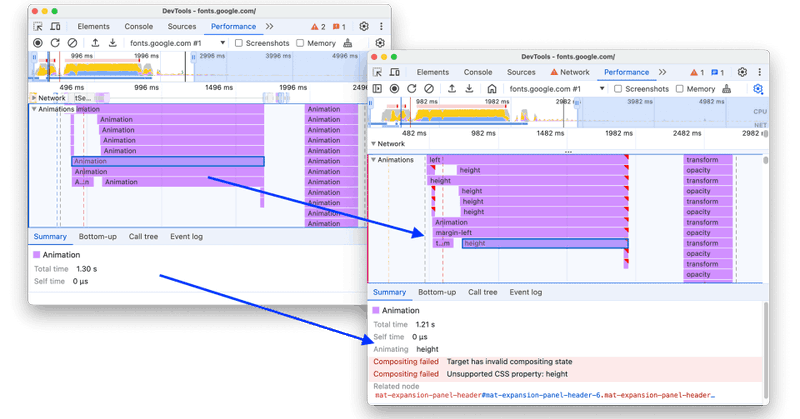Select highlighted Animation bar in left window
Screen dimensions: 800x419
click(x=168, y=161)
